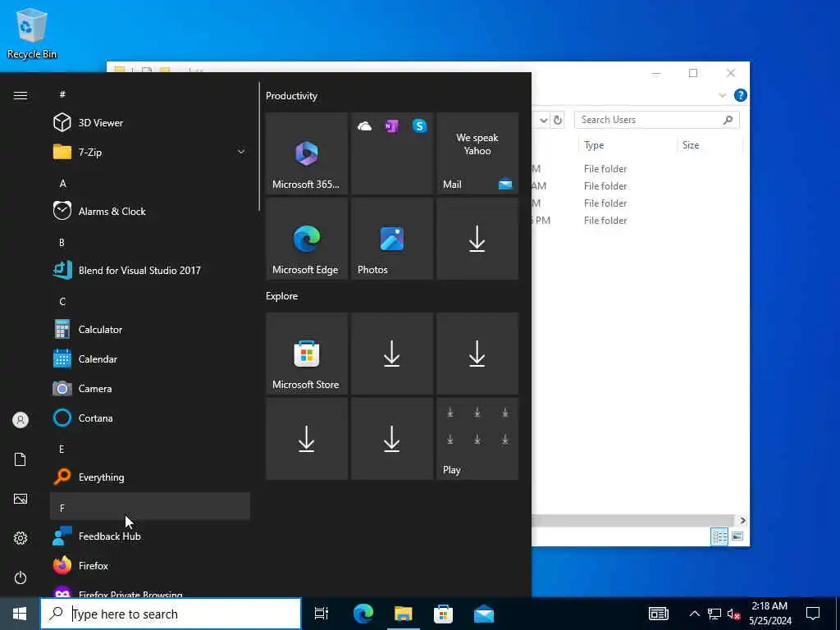Open Microsoft Edge from the taskbar
Image resolution: width=840 pixels, height=630 pixels.
363,614
